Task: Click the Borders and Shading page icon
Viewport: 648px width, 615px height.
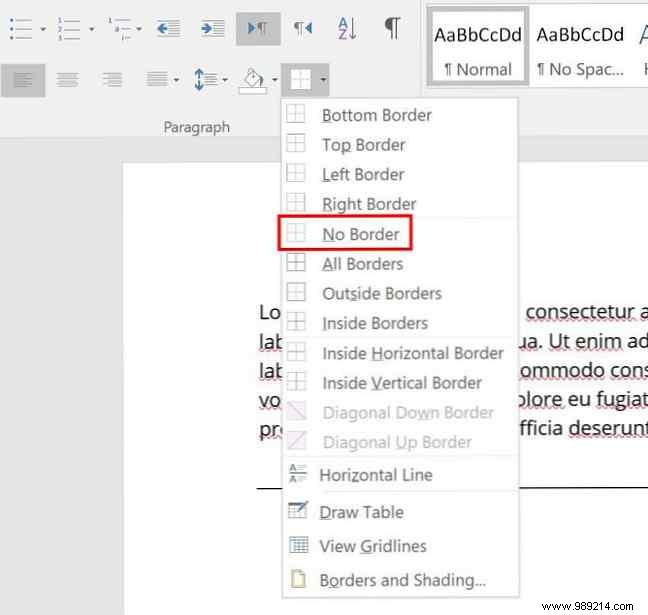Action: [298, 578]
